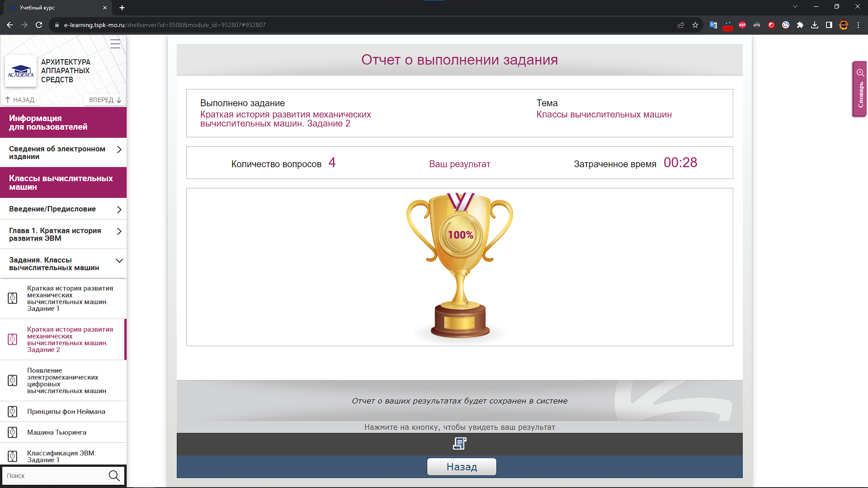This screenshot has height=488, width=868.
Task: Click the results report icon above Назад
Action: click(459, 444)
